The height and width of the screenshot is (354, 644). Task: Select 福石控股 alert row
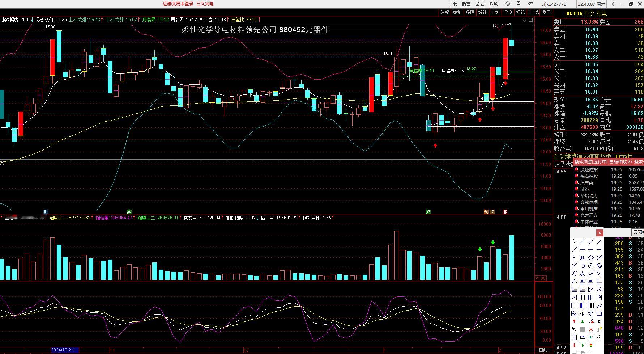(609, 176)
